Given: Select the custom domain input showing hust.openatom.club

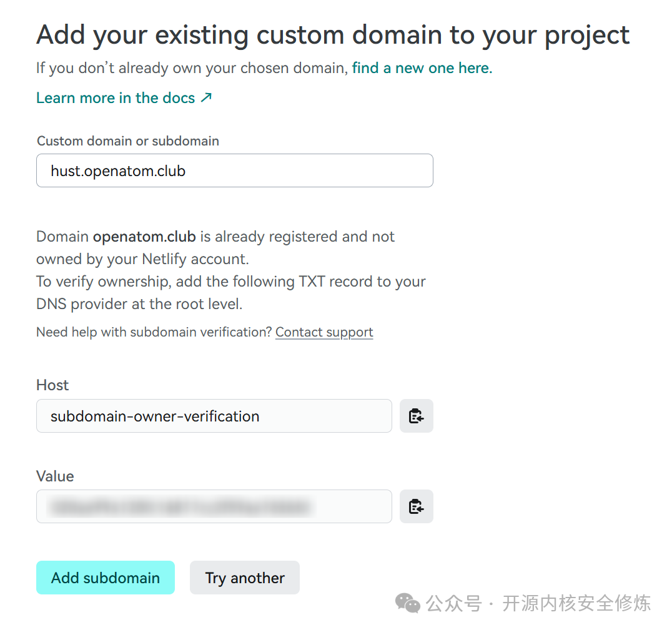Looking at the screenshot, I should (x=234, y=170).
